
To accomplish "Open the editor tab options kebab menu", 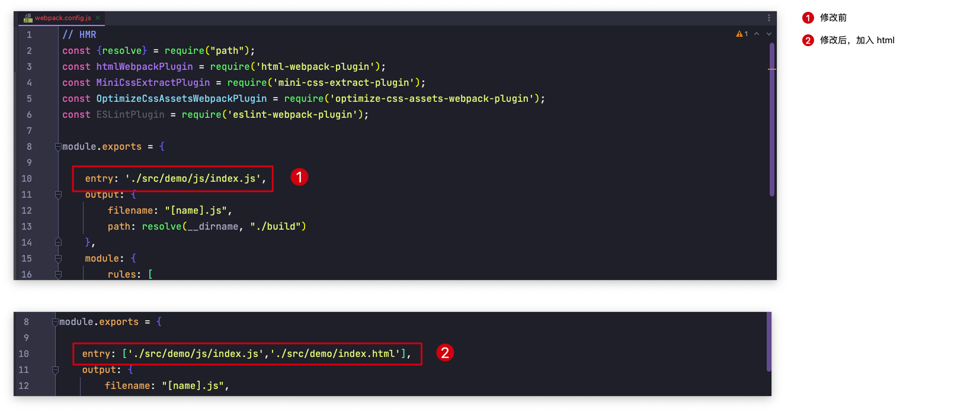I will coord(769,18).
